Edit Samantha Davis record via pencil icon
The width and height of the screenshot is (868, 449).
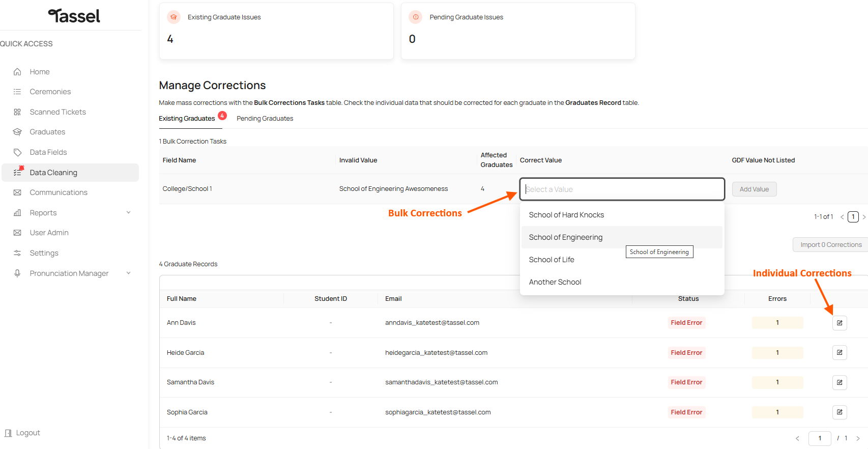point(840,382)
